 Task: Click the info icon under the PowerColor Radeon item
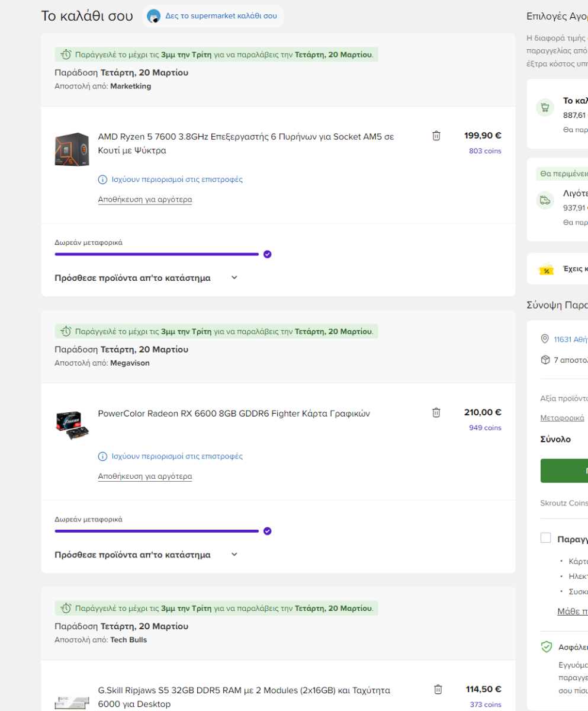coord(102,456)
